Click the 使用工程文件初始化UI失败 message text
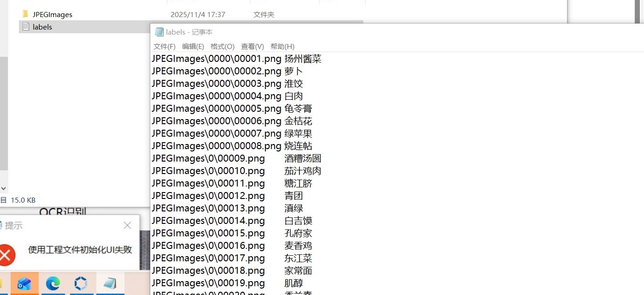The height and width of the screenshot is (295, 644). coord(80,250)
